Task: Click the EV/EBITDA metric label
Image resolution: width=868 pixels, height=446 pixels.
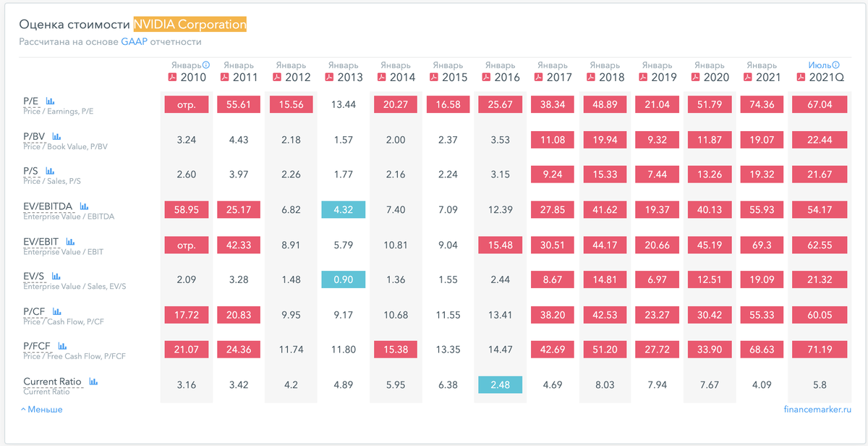Action: pyautogui.click(x=49, y=206)
